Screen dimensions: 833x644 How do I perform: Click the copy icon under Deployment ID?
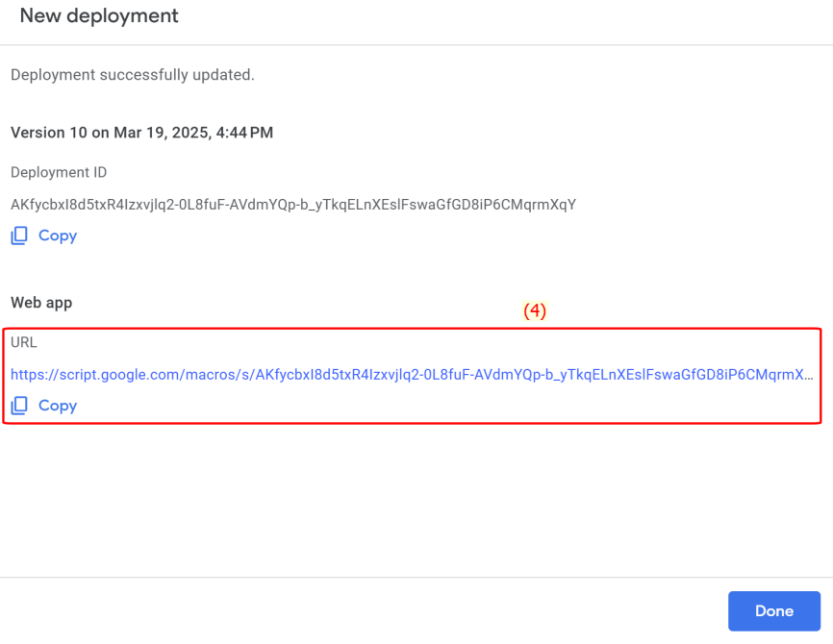point(19,235)
